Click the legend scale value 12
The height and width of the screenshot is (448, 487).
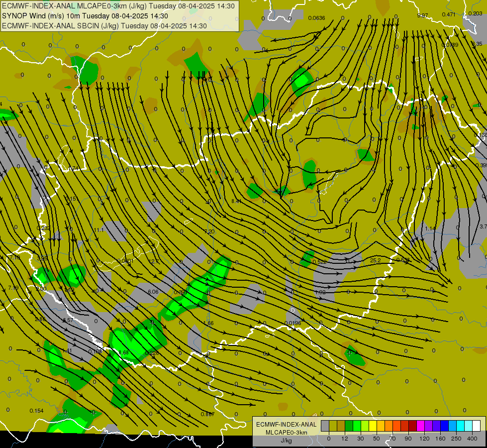coord(345,439)
